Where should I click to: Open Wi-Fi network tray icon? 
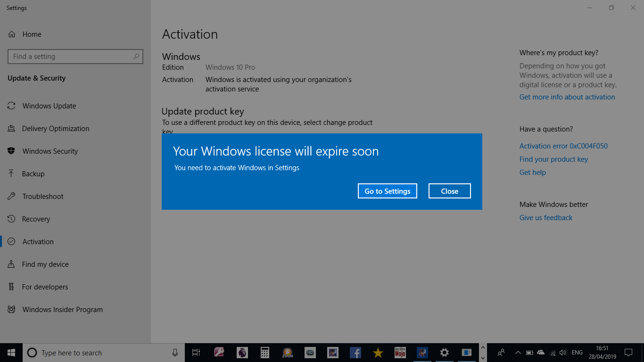(x=552, y=353)
